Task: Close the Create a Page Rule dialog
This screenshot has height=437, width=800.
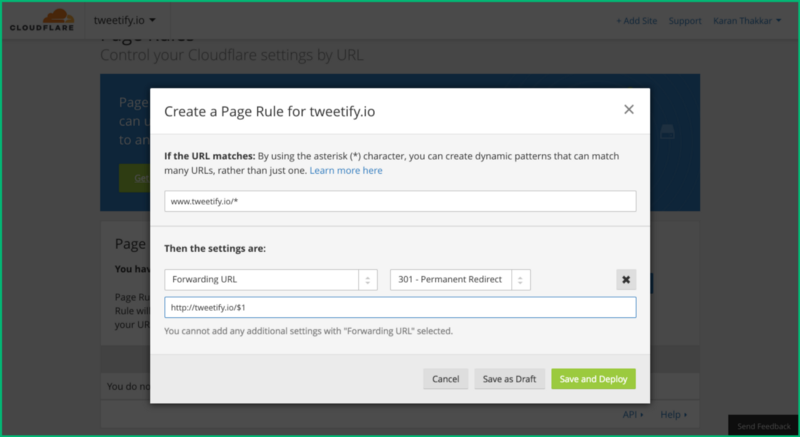Action: [x=629, y=110]
